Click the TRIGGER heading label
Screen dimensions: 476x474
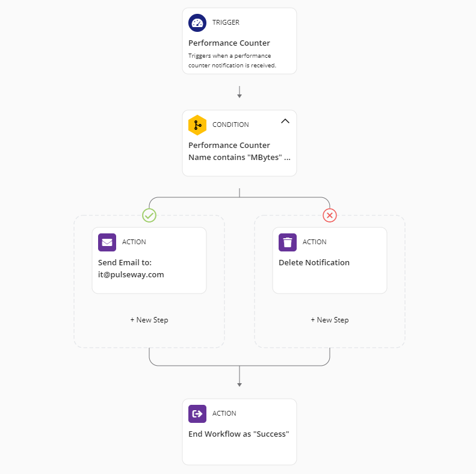pos(226,23)
